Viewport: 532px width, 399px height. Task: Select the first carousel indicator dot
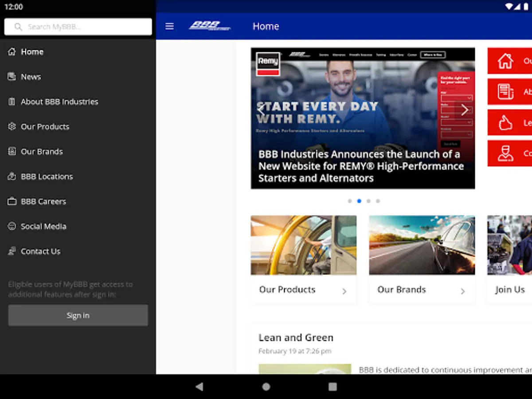click(x=350, y=201)
